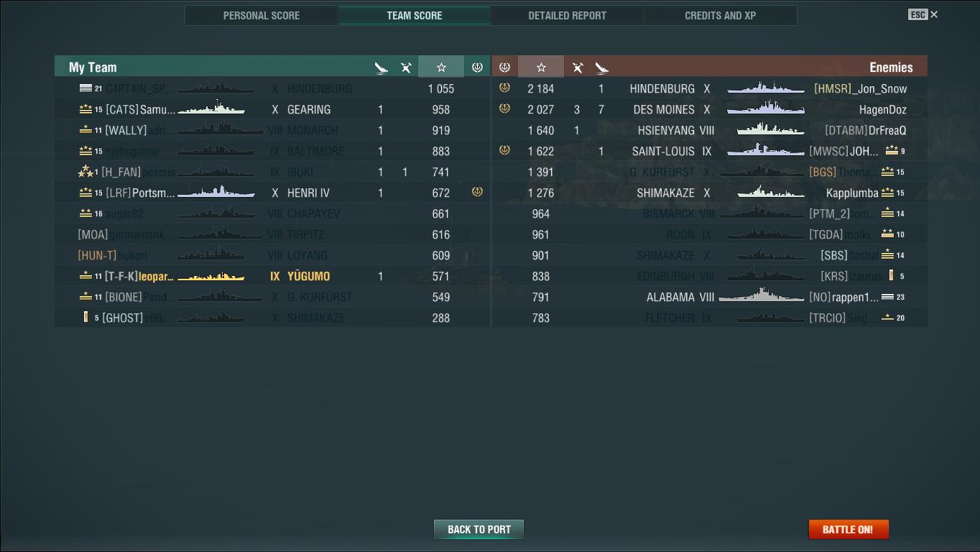
Task: Open Credits and XP tab
Action: 720,15
